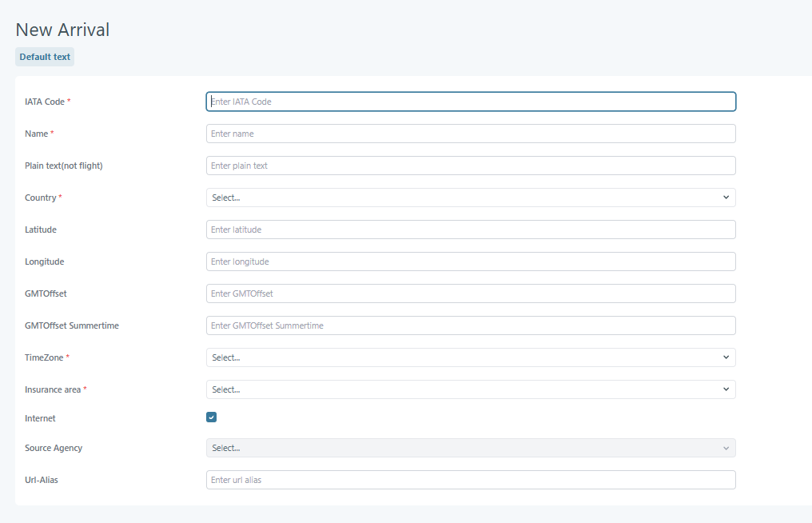This screenshot has height=523, width=812.
Task: Click the Country field label
Action: pos(41,198)
